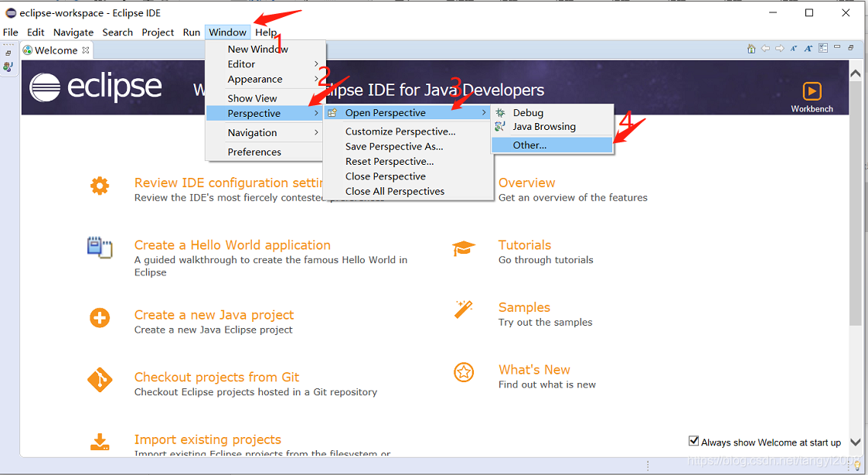
Task: Click the plus icon for new Java project
Action: tap(100, 318)
